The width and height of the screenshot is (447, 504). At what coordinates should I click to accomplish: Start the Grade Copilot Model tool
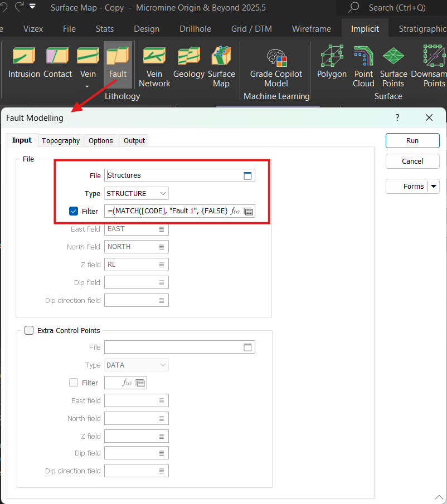(276, 66)
